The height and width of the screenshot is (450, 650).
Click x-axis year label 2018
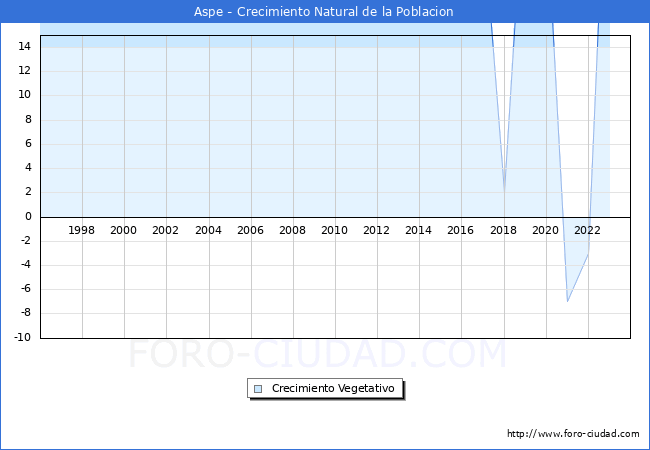[503, 230]
